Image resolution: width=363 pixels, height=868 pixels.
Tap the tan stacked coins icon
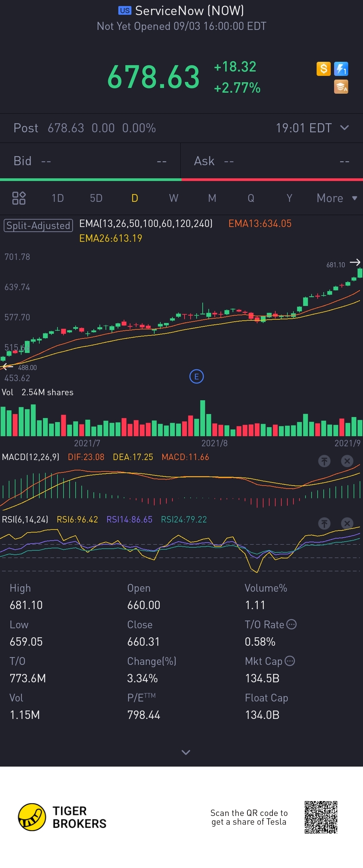[341, 87]
